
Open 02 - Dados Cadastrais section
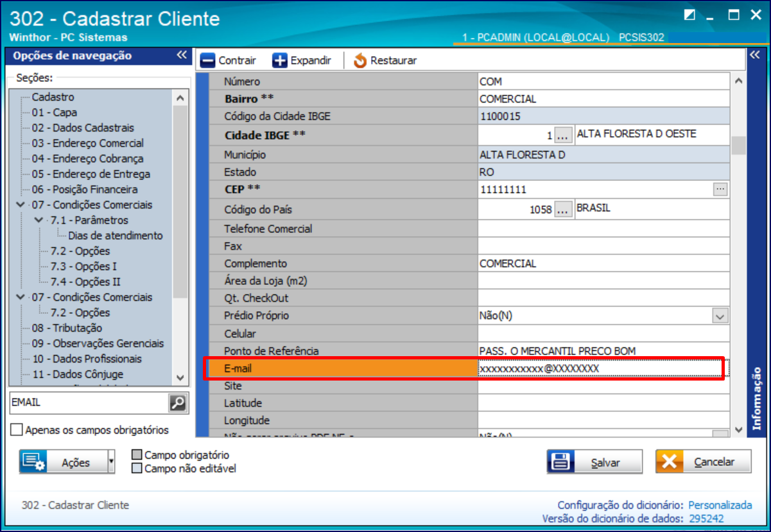83,128
